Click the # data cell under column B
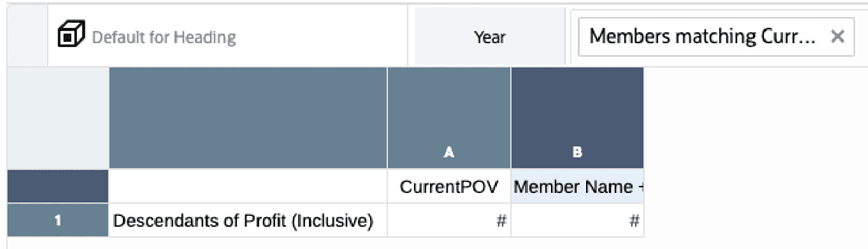 (x=577, y=220)
